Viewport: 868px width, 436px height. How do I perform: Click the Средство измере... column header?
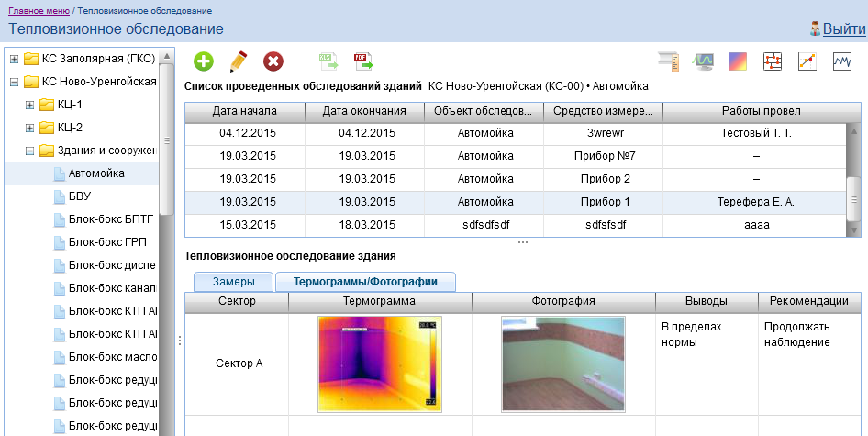tap(604, 111)
